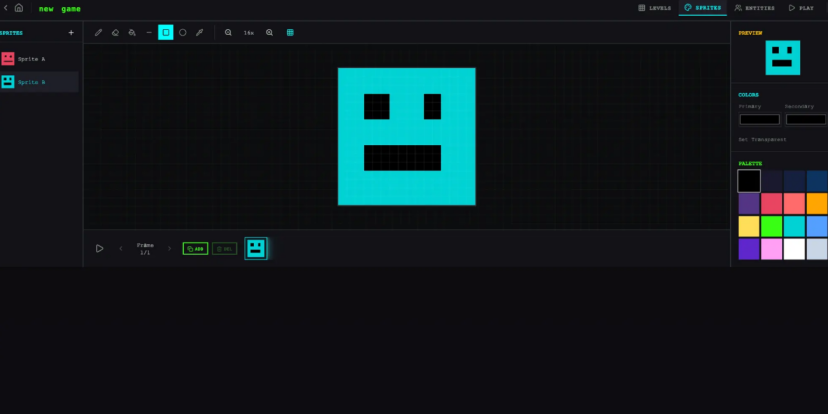Click the zoom in magnifier
The image size is (828, 414).
coord(269,32)
